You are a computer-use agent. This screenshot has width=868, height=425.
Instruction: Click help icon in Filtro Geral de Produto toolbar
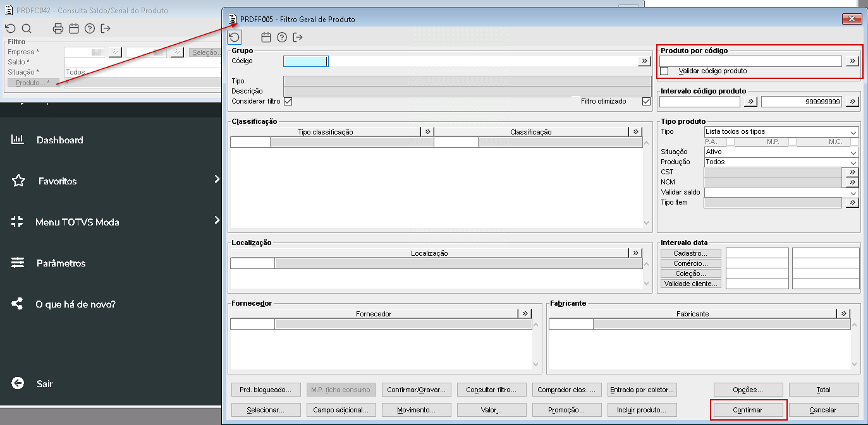(x=282, y=37)
